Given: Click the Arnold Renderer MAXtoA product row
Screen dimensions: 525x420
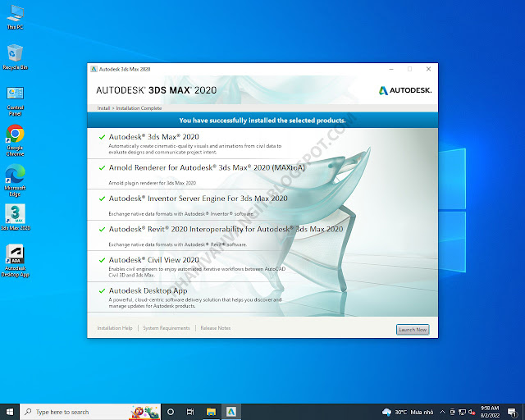Looking at the screenshot, I should 262,174.
